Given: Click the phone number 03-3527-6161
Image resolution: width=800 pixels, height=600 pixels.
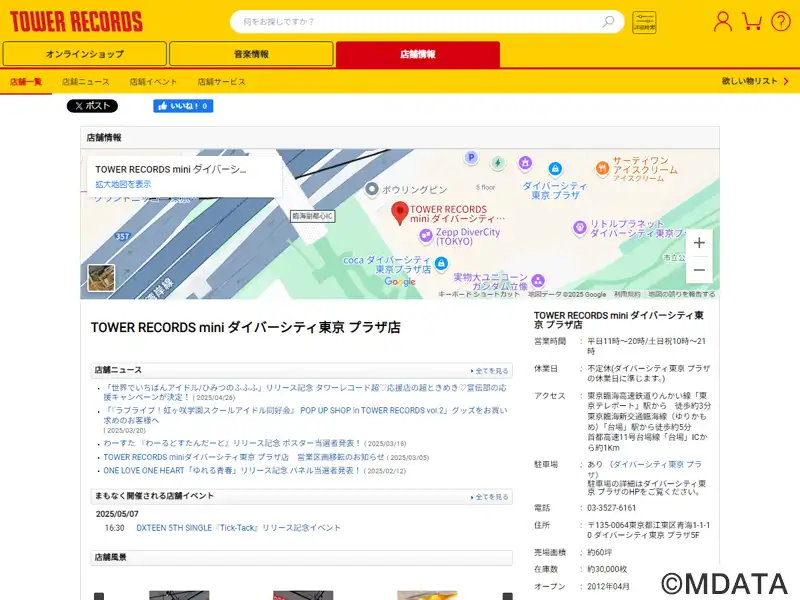Looking at the screenshot, I should coord(612,508).
